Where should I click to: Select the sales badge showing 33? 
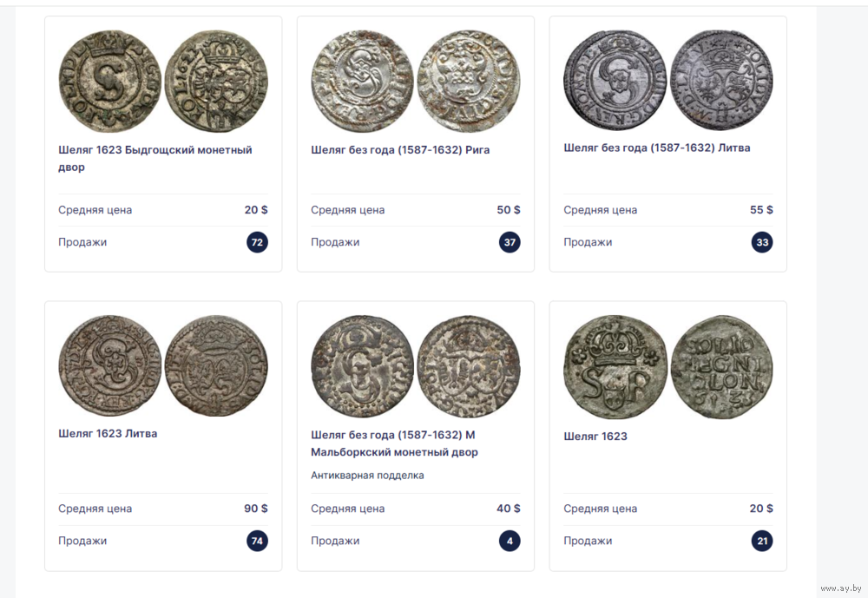[762, 242]
